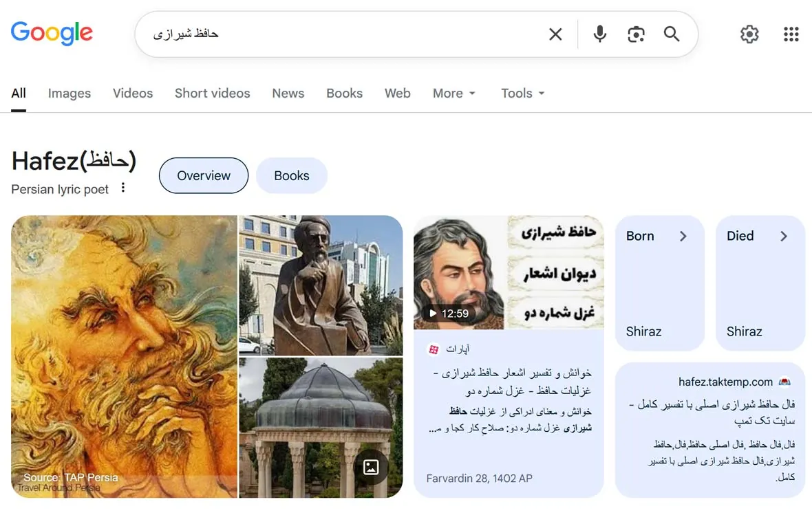Click the Born label
812x515 pixels.
[x=640, y=236]
